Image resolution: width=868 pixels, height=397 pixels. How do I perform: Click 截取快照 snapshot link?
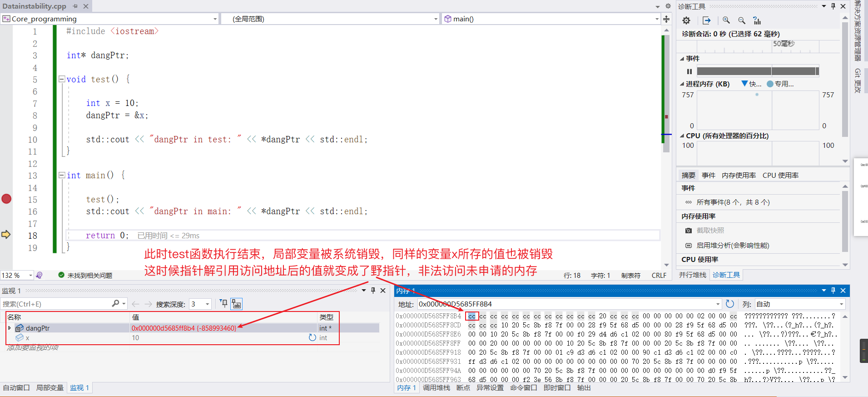(x=710, y=231)
